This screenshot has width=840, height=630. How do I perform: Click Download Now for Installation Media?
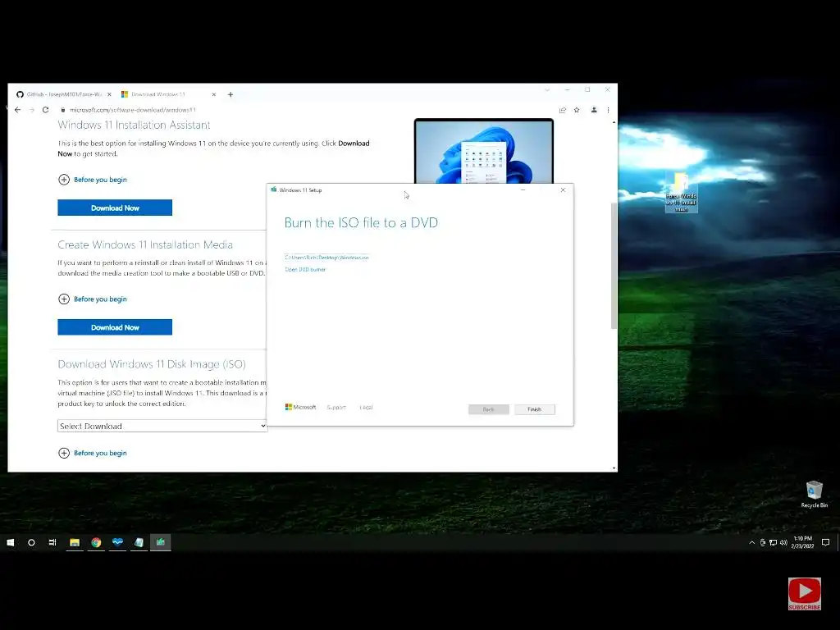(115, 327)
